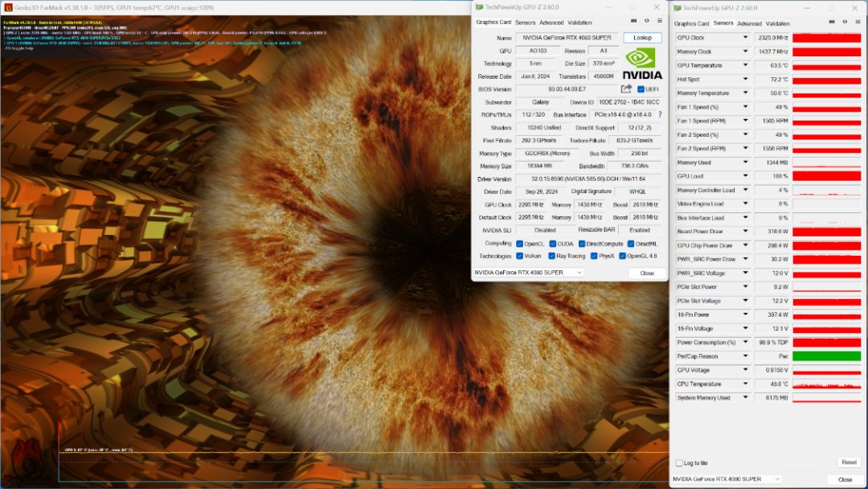Click GPU-Z app icon in Sensors window title
This screenshot has width=868, height=489.
(x=678, y=8)
